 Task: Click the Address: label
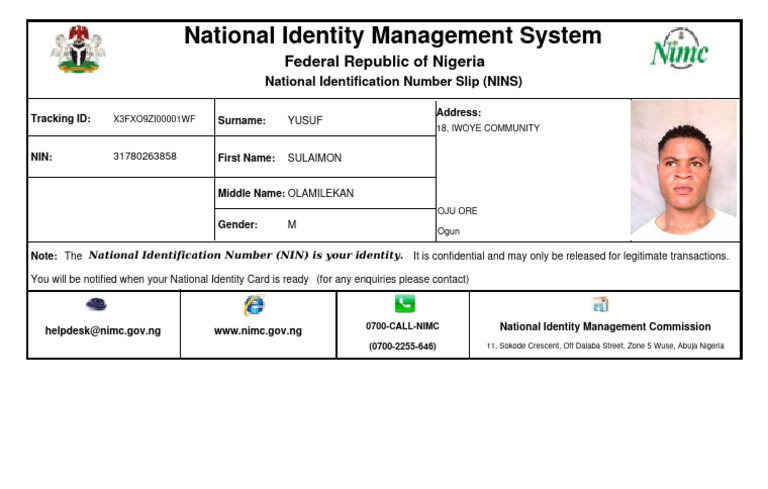pyautogui.click(x=459, y=112)
